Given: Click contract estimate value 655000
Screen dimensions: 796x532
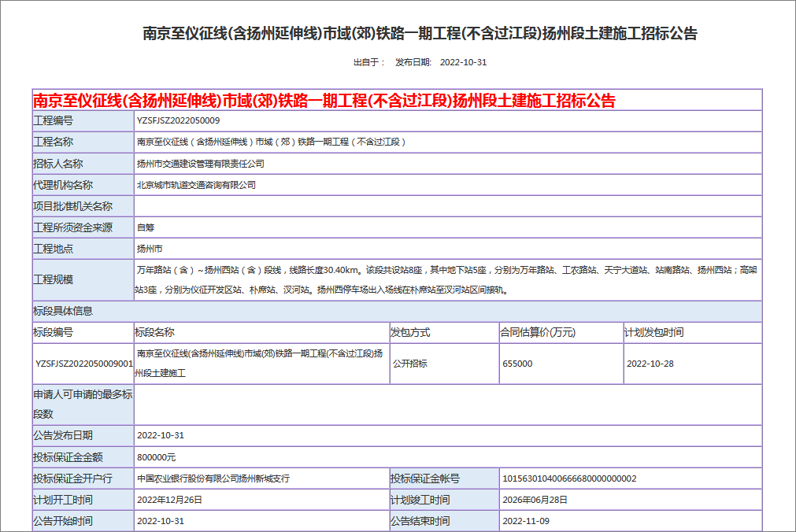Looking at the screenshot, I should [517, 364].
